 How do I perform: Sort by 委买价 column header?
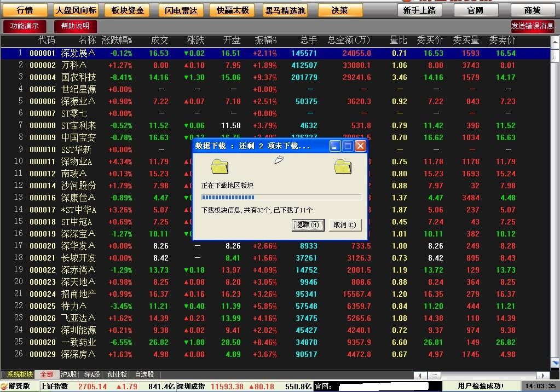[x=430, y=40]
